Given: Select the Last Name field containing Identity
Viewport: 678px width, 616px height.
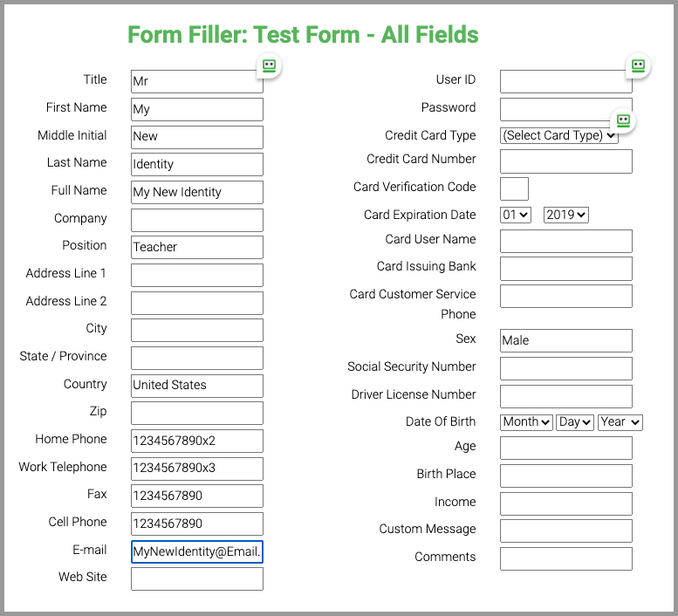Looking at the screenshot, I should [x=196, y=164].
